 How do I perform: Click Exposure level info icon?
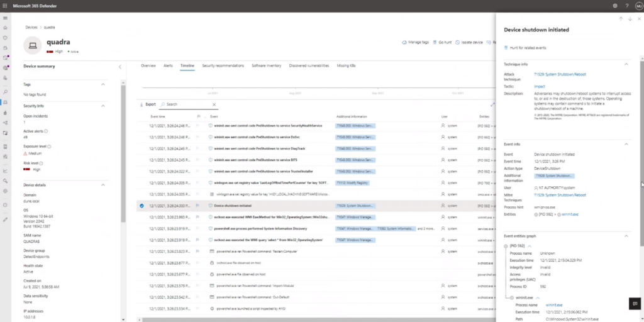pyautogui.click(x=49, y=146)
